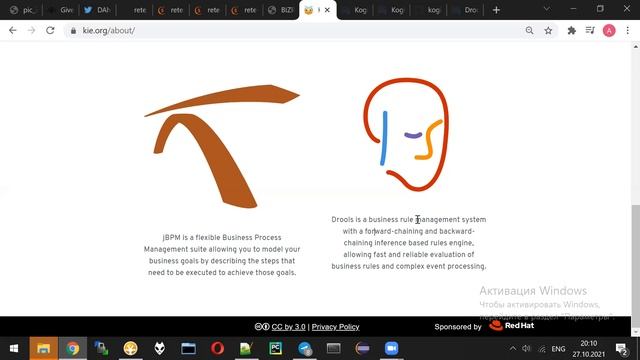The image size is (640, 360).
Task: Open the Extensions puzzle icon
Action: point(571,31)
